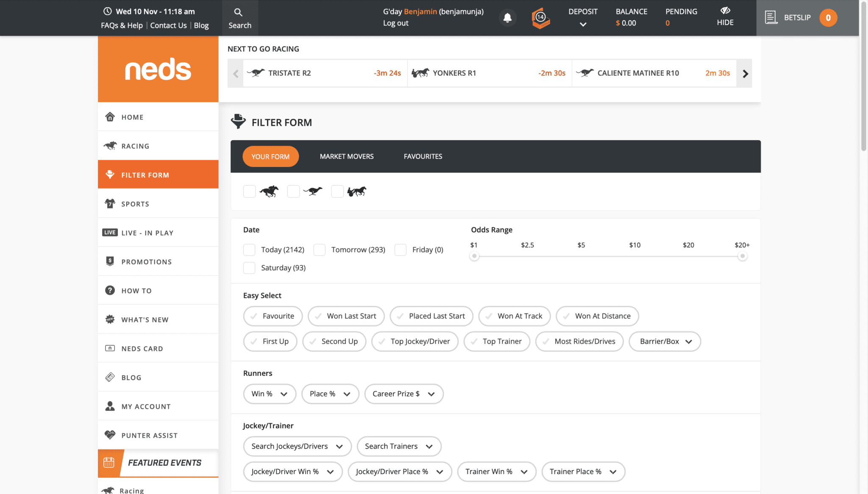868x494 pixels.
Task: Open the Blog link in header
Action: point(201,25)
